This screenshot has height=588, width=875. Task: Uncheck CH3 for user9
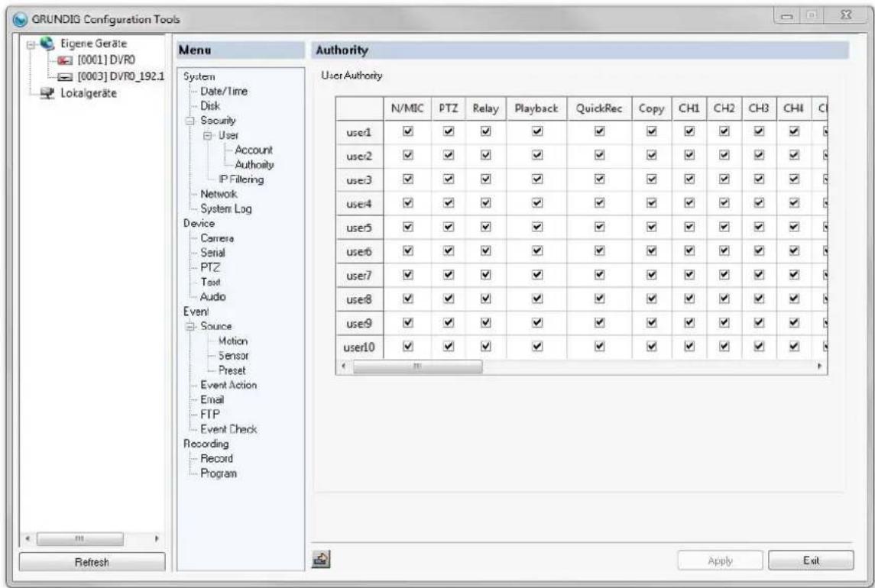point(759,323)
